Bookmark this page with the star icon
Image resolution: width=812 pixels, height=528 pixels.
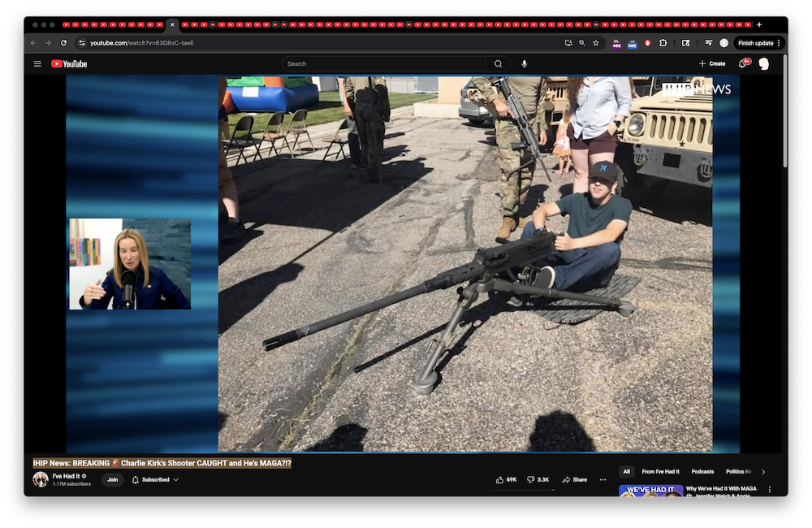(x=596, y=43)
